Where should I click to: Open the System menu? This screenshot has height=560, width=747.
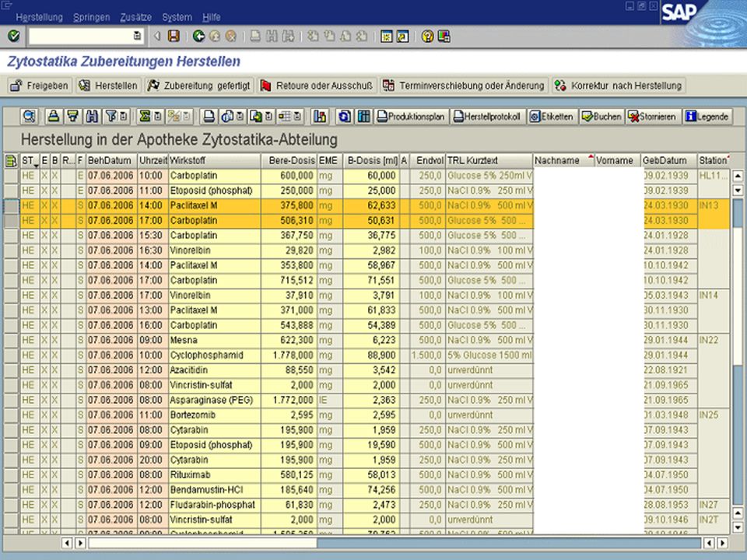pyautogui.click(x=177, y=17)
